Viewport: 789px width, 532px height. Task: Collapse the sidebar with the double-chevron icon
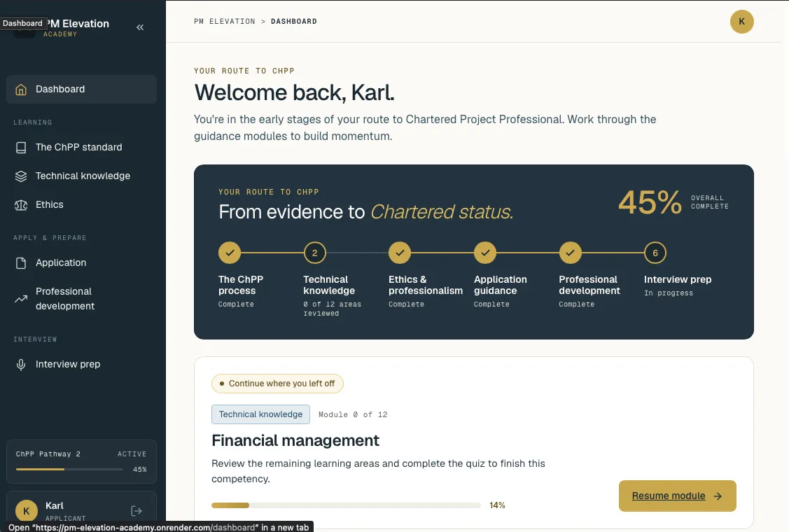(140, 27)
